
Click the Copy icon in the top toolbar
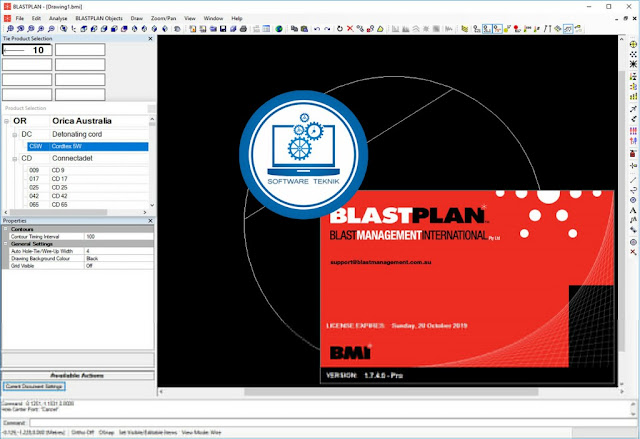pyautogui.click(x=294, y=29)
